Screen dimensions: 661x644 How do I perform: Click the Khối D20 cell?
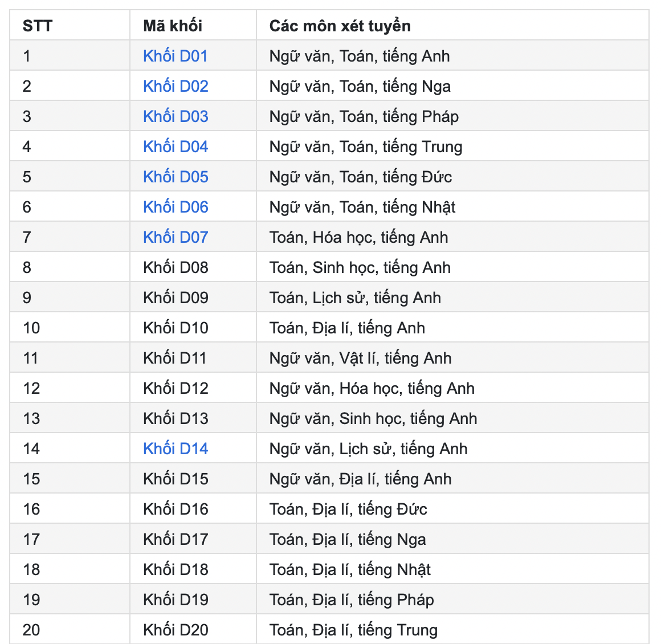(176, 630)
